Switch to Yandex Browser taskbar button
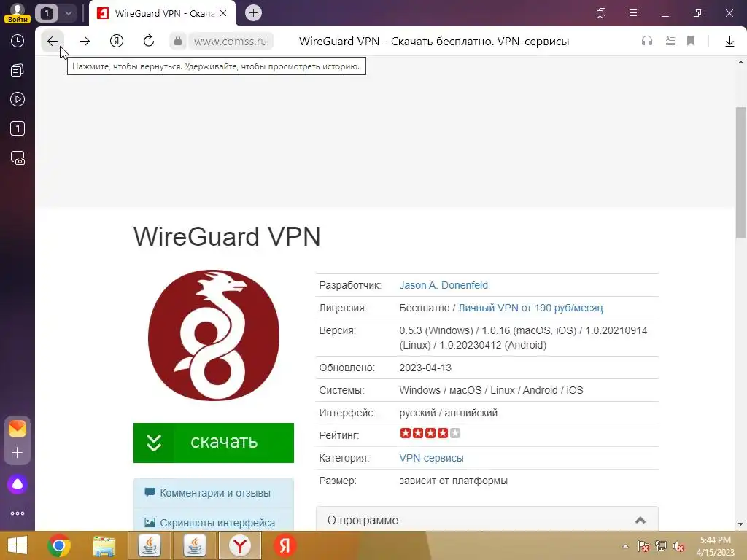Viewport: 747px width, 560px height. coord(240,545)
